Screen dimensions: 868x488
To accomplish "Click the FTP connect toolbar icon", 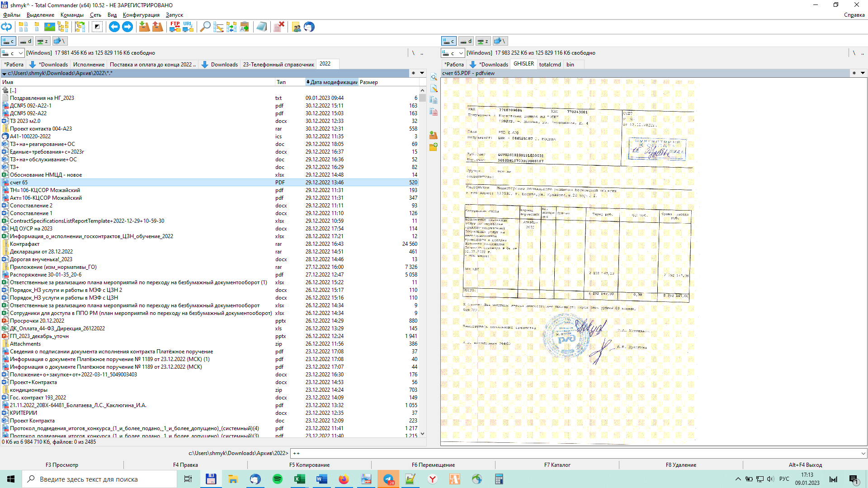I will (175, 27).
